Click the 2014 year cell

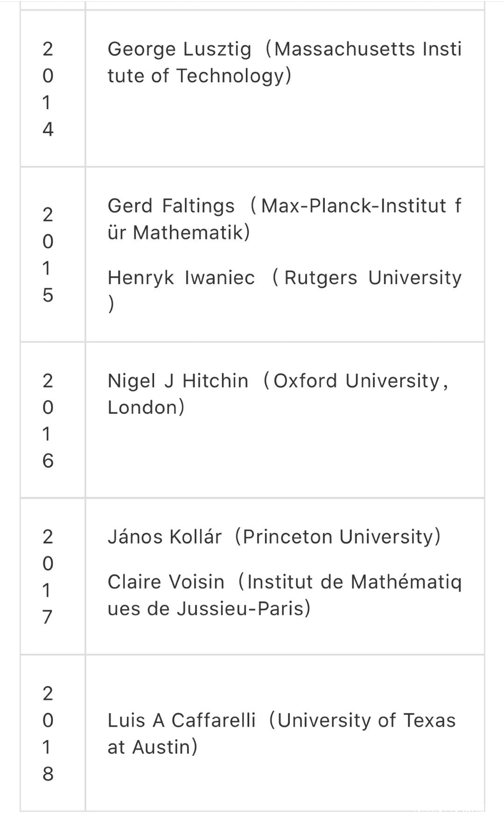48,89
